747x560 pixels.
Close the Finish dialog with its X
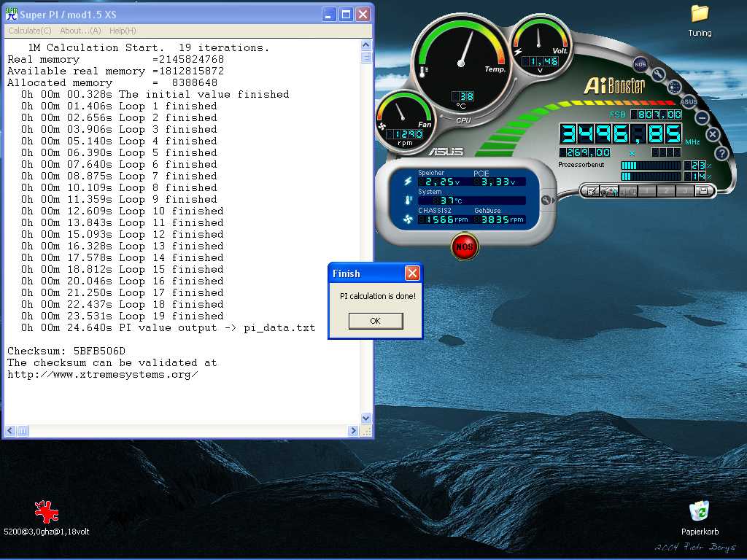tap(412, 273)
